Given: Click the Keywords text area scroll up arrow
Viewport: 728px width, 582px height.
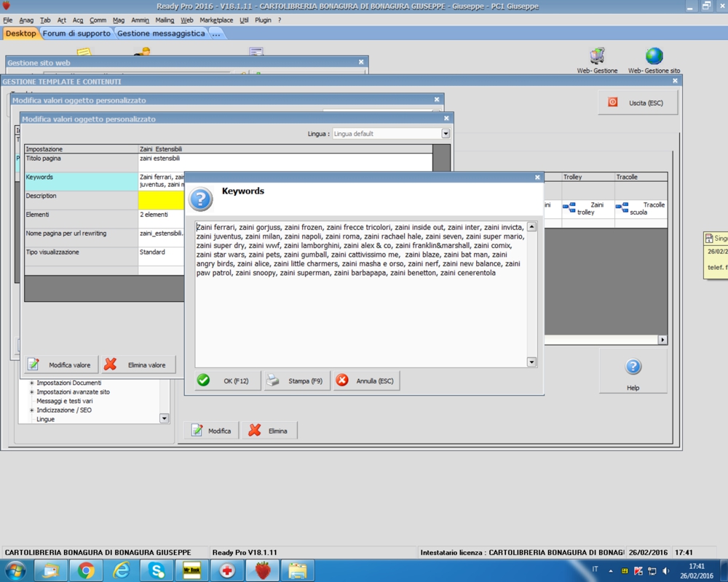Looking at the screenshot, I should 532,227.
